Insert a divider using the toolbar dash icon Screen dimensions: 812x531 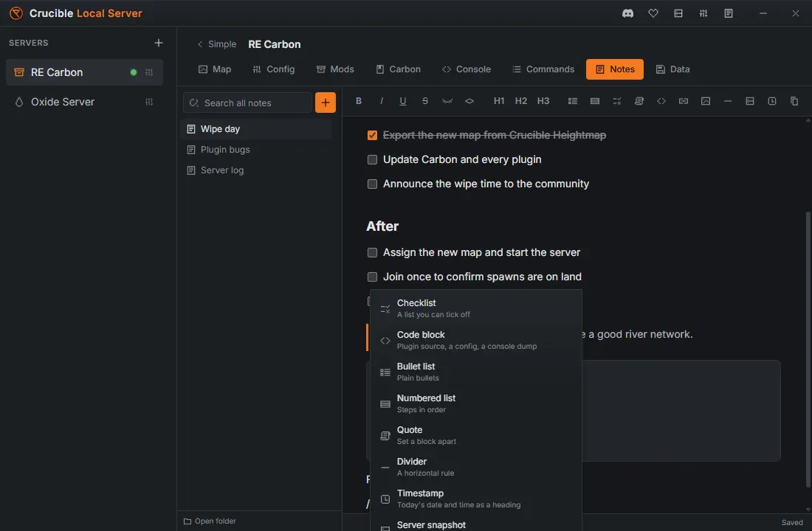click(x=728, y=101)
